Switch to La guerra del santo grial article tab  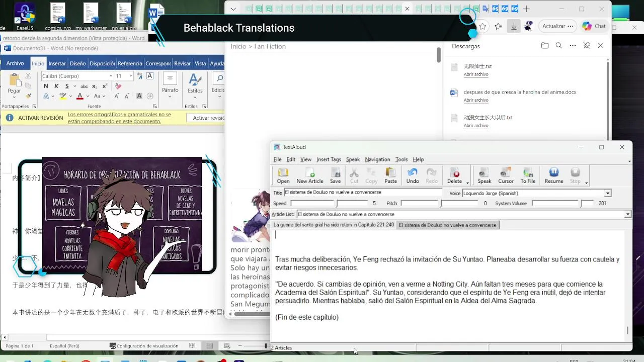(334, 225)
